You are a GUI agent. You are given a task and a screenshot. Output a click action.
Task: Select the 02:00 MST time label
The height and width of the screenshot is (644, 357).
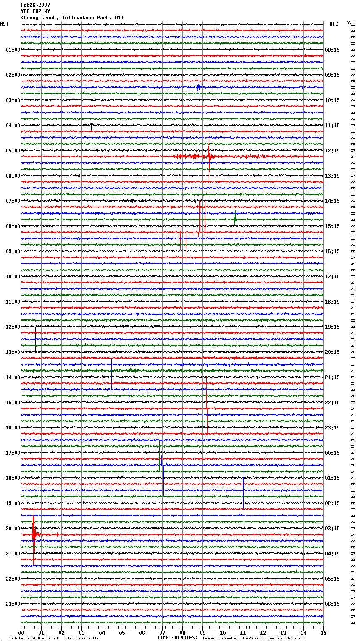[13, 75]
